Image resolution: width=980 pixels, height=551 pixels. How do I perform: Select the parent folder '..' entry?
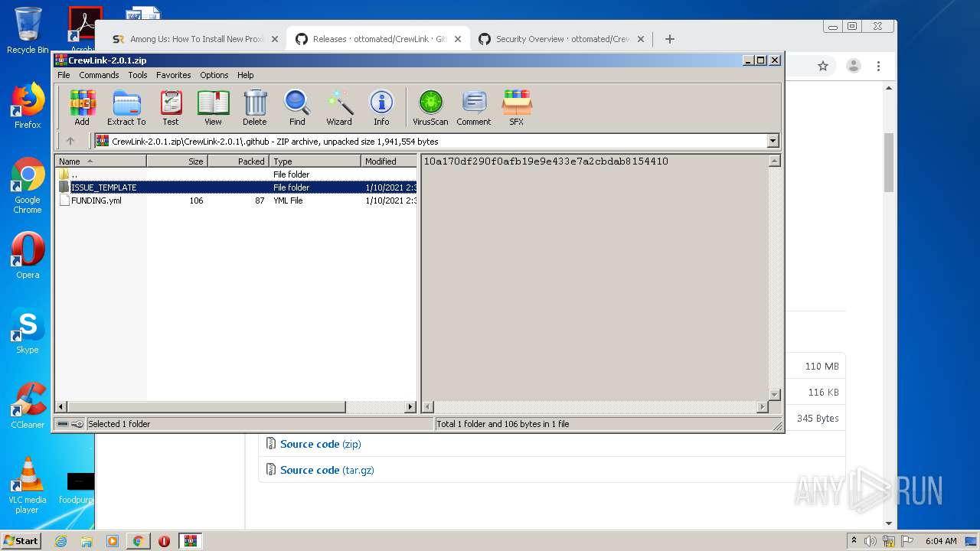coord(236,174)
